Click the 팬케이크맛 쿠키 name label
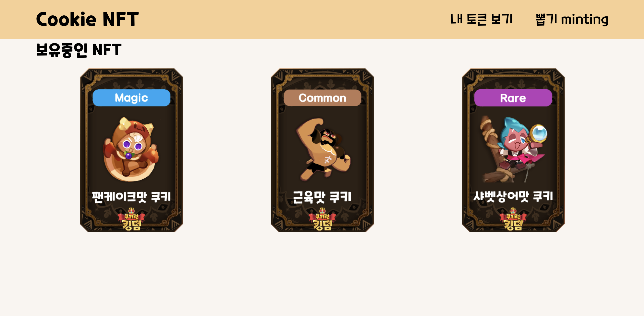This screenshot has width=644, height=316. 131,197
